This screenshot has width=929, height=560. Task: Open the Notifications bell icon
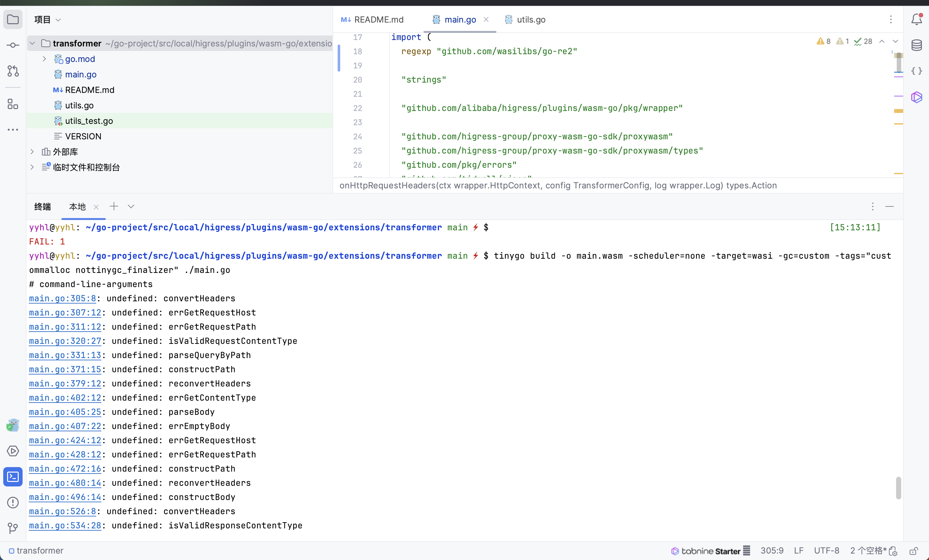tap(916, 20)
